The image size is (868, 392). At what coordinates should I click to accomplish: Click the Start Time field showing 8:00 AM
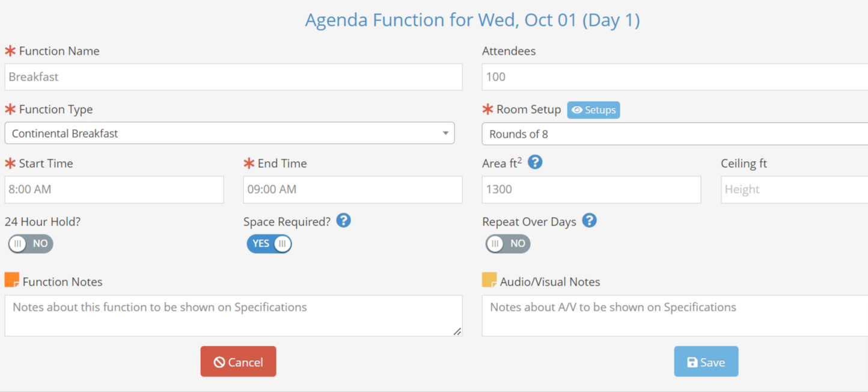(114, 189)
